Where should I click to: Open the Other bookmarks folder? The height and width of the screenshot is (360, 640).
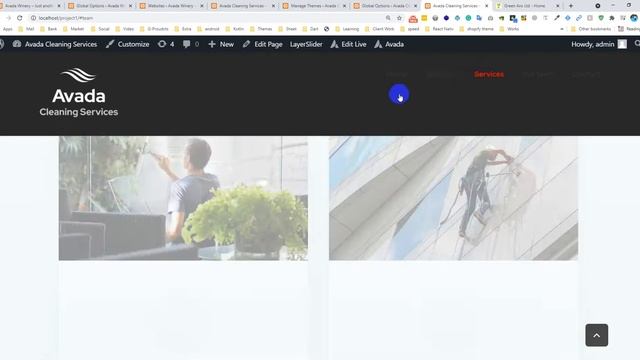[x=590, y=29]
